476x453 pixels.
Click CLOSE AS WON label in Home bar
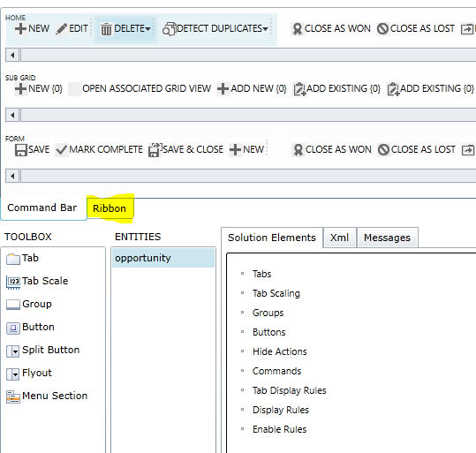click(x=337, y=28)
